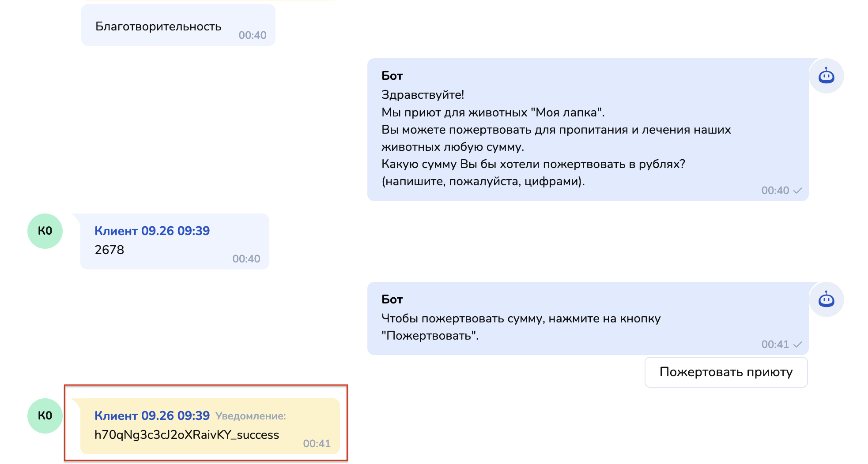Click the 00:41 timestamp on the notification message
This screenshot has height=464, width=868.
pyautogui.click(x=317, y=444)
